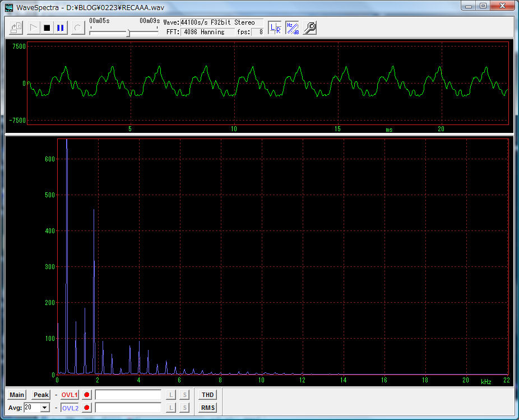Toggle the OVL1 overlay button
This screenshot has height=420, width=519.
69,395
